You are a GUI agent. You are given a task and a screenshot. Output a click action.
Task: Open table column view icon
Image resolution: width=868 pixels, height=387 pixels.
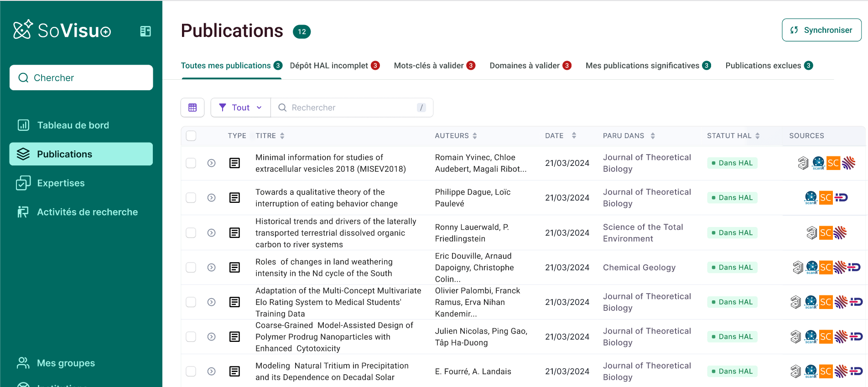[192, 108]
